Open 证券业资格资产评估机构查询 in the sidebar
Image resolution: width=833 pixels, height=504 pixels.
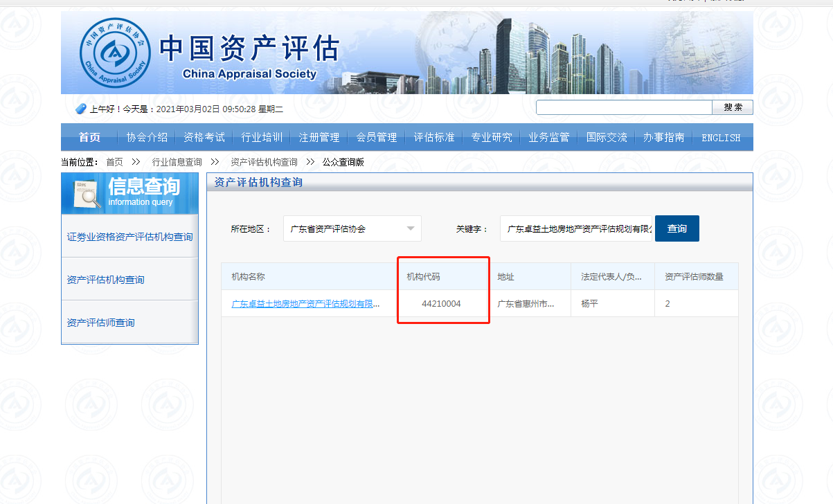129,237
